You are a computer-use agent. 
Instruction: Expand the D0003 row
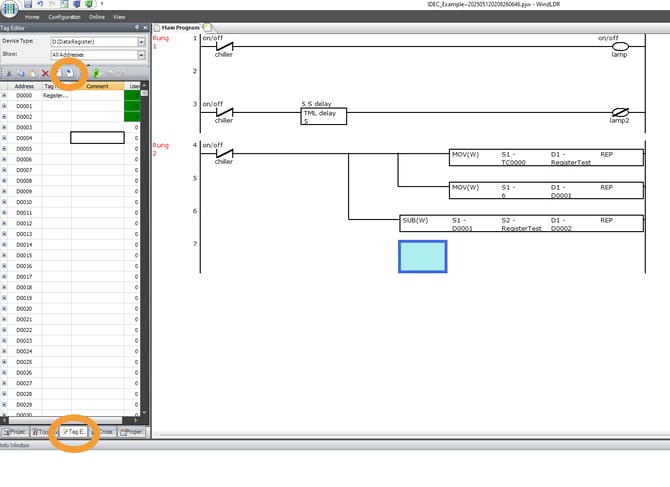(4, 127)
